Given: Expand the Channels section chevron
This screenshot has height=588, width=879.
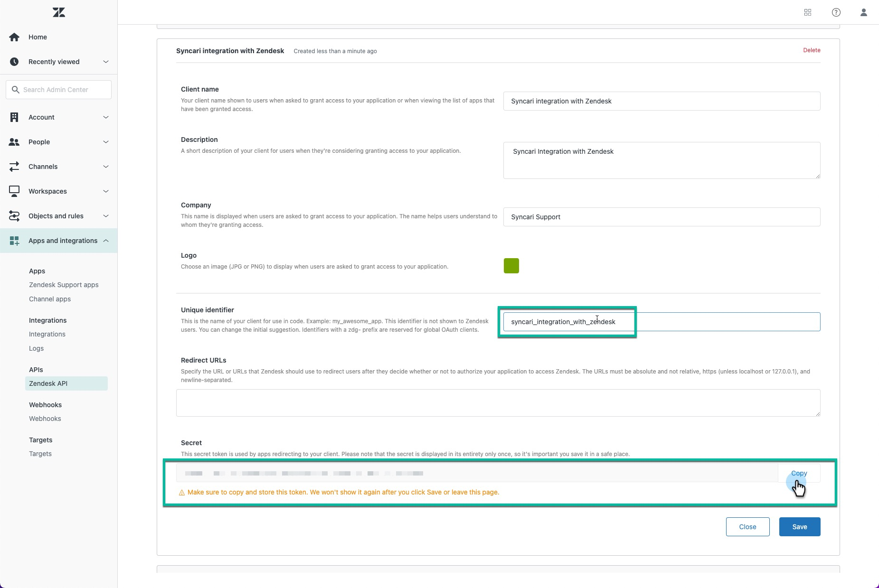Looking at the screenshot, I should coord(106,167).
